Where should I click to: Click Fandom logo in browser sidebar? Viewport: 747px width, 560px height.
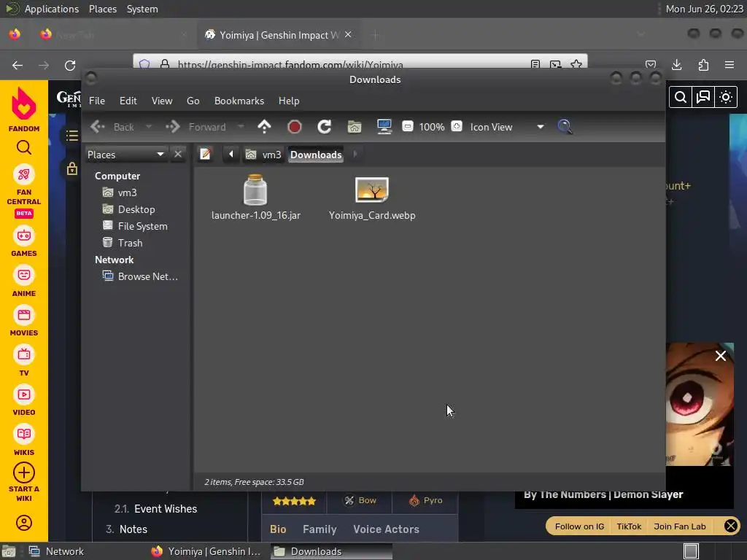coord(24,110)
